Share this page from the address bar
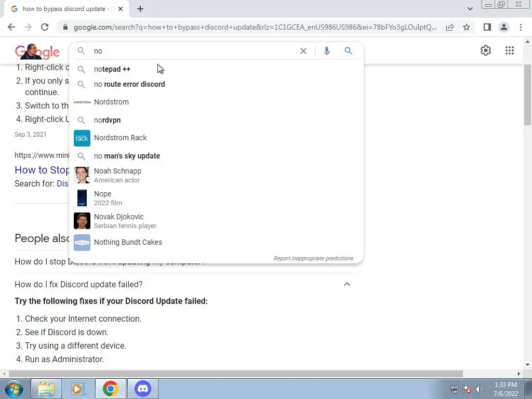The width and height of the screenshot is (532, 399). click(450, 27)
